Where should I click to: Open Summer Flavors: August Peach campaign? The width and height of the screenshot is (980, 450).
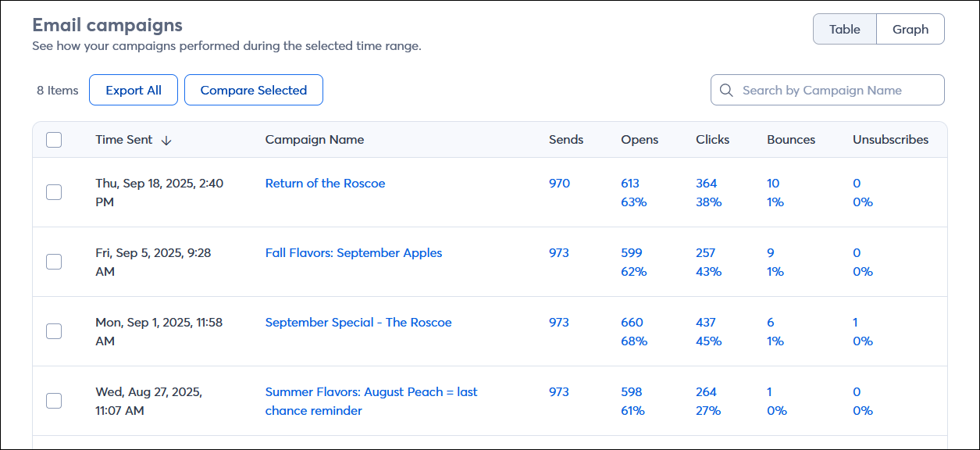click(371, 392)
